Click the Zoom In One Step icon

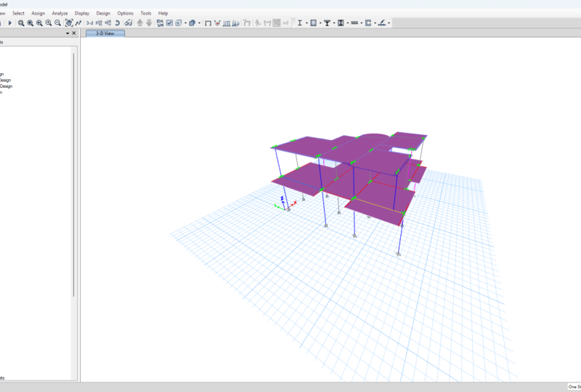click(49, 23)
